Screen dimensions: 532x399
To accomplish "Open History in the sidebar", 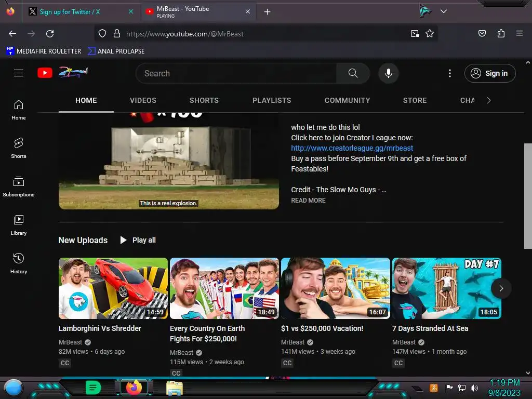I will pyautogui.click(x=19, y=263).
